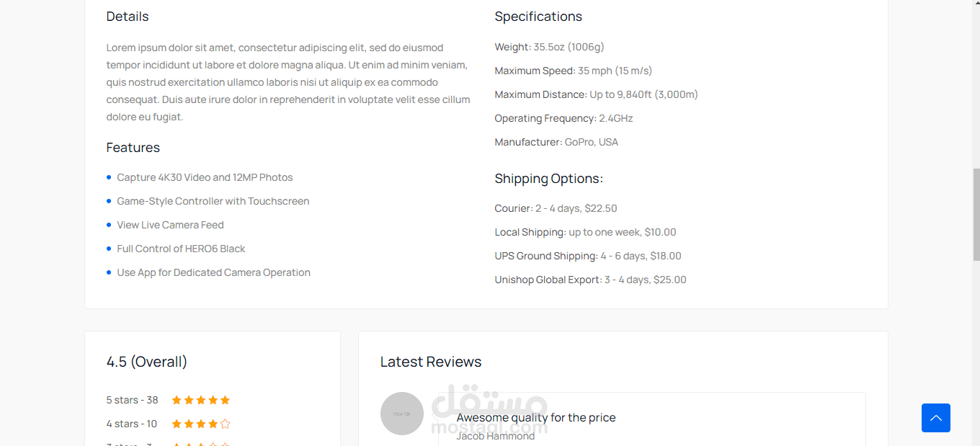Viewport: 980px width, 446px height.
Task: Click the Courier shipping option line
Action: tap(556, 208)
